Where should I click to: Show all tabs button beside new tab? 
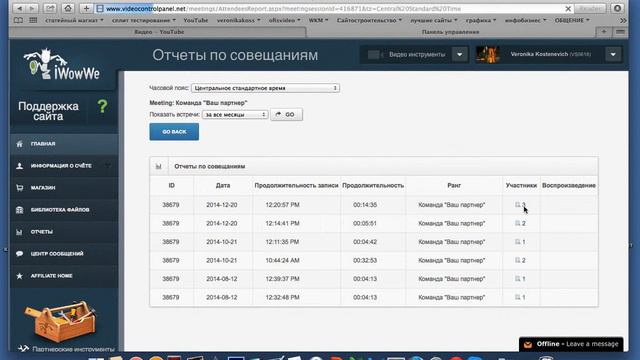(620, 32)
